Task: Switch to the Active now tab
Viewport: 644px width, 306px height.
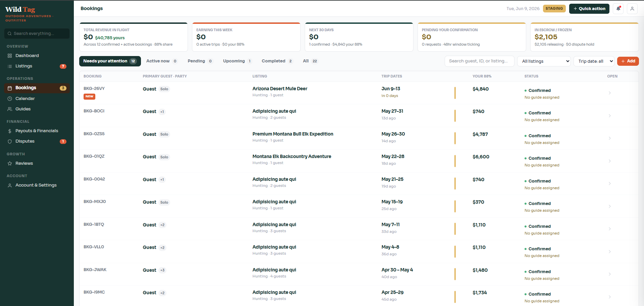Action: click(x=162, y=61)
